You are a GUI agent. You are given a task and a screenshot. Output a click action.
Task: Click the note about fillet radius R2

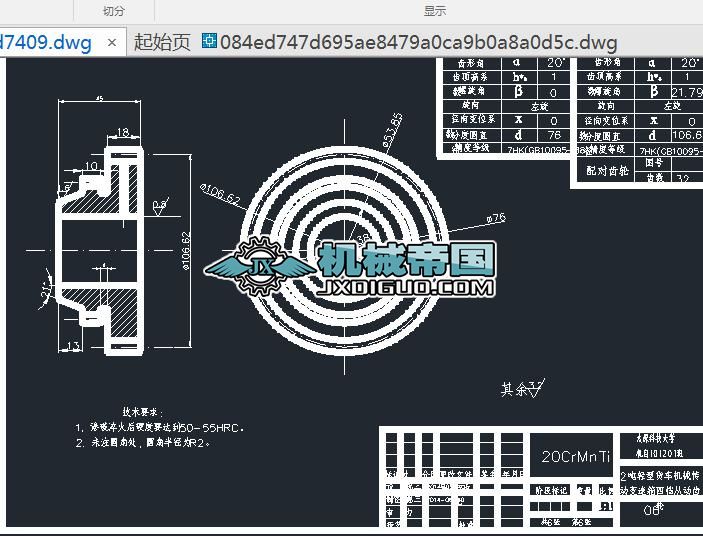(143, 443)
